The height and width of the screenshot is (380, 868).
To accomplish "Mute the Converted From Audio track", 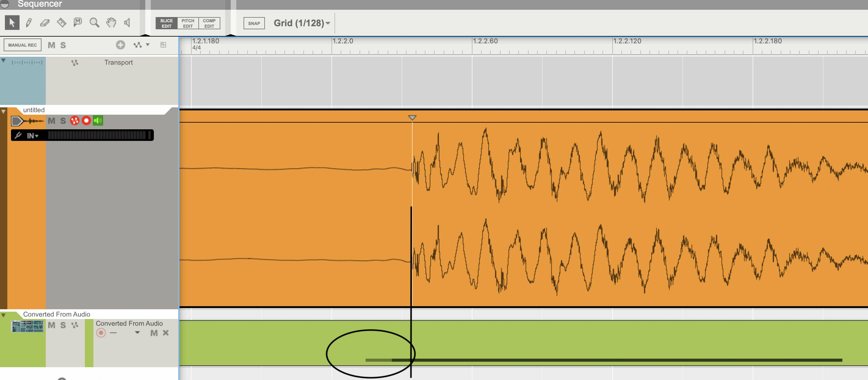I will click(x=51, y=325).
